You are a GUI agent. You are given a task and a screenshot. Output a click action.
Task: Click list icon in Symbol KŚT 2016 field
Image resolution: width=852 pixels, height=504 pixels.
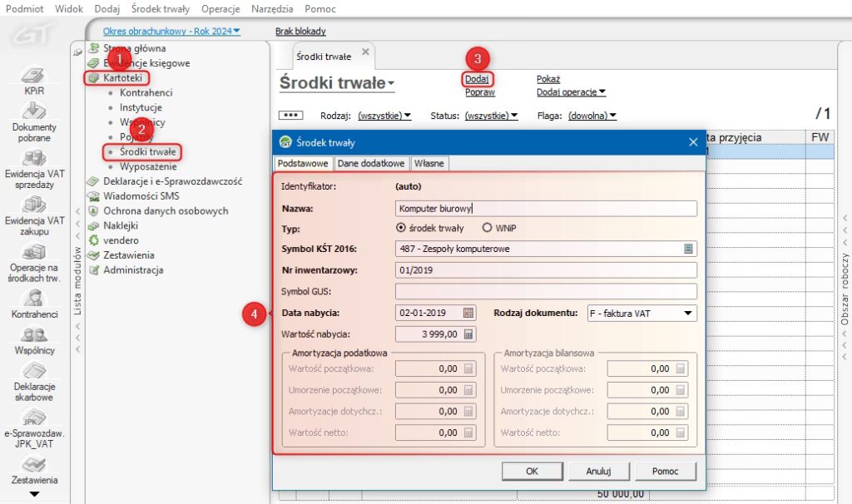688,248
